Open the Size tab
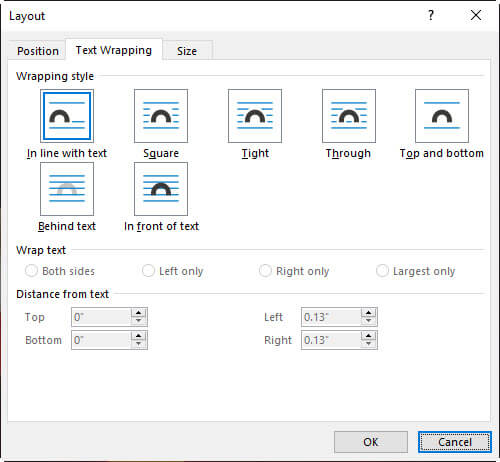The height and width of the screenshot is (462, 500). (187, 51)
